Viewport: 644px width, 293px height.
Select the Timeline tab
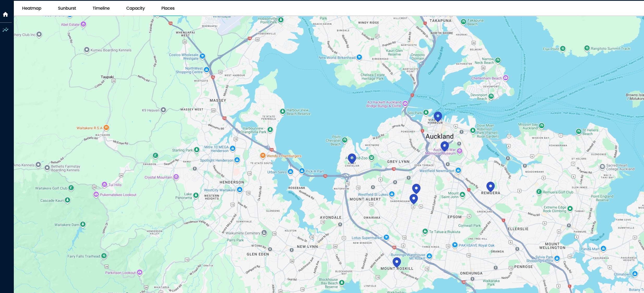pyautogui.click(x=101, y=8)
